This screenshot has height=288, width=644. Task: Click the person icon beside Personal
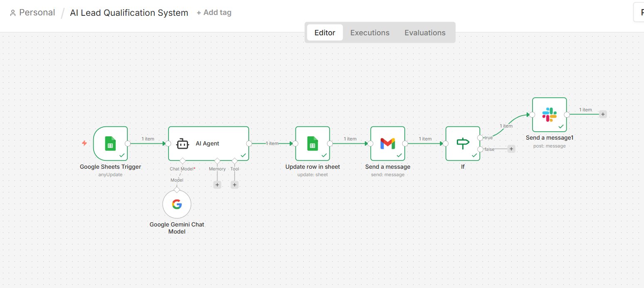[x=13, y=13]
